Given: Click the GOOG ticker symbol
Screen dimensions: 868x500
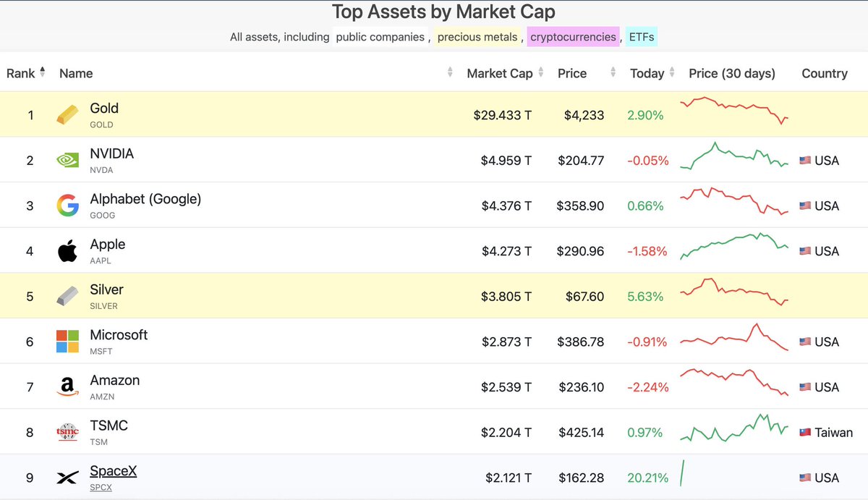Looking at the screenshot, I should click(x=103, y=216).
